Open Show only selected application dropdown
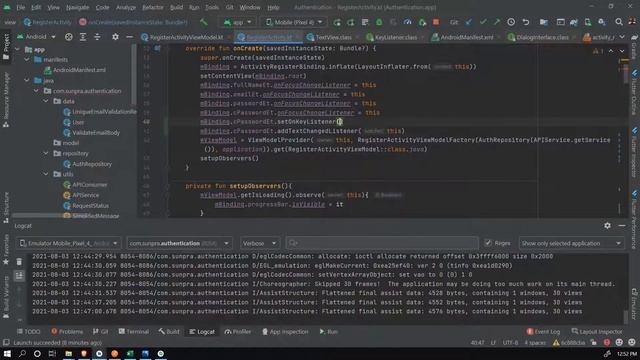This screenshot has width=640, height=360. 571,243
